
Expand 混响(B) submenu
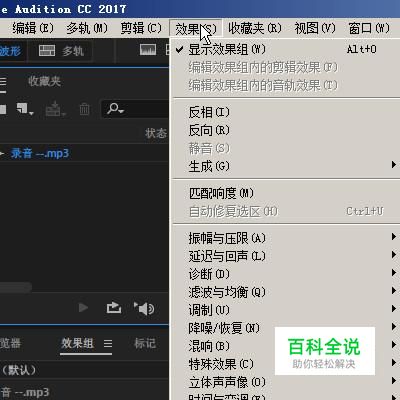click(286, 346)
